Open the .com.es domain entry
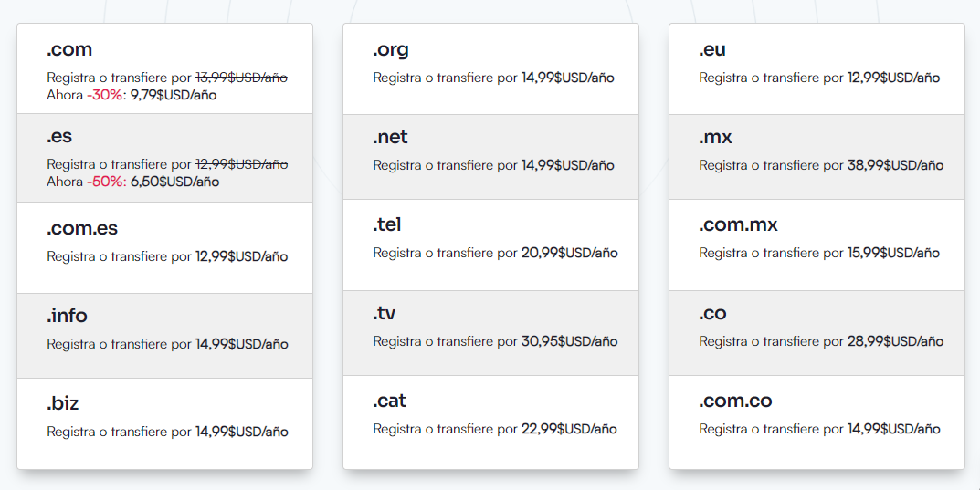The height and width of the screenshot is (490, 980). (165, 248)
